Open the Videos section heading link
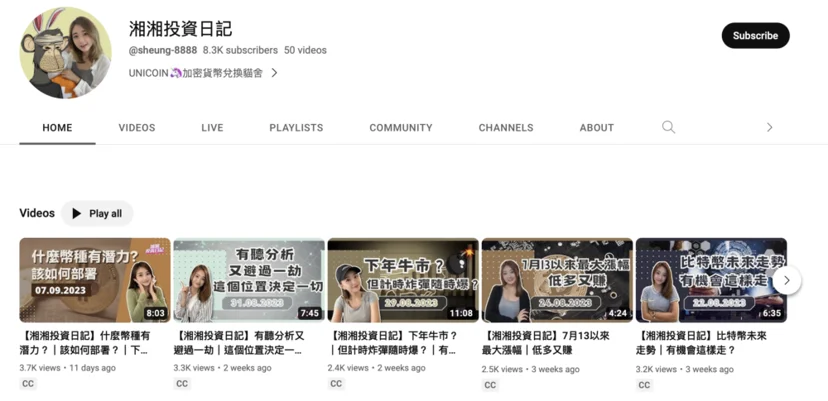 (x=37, y=213)
